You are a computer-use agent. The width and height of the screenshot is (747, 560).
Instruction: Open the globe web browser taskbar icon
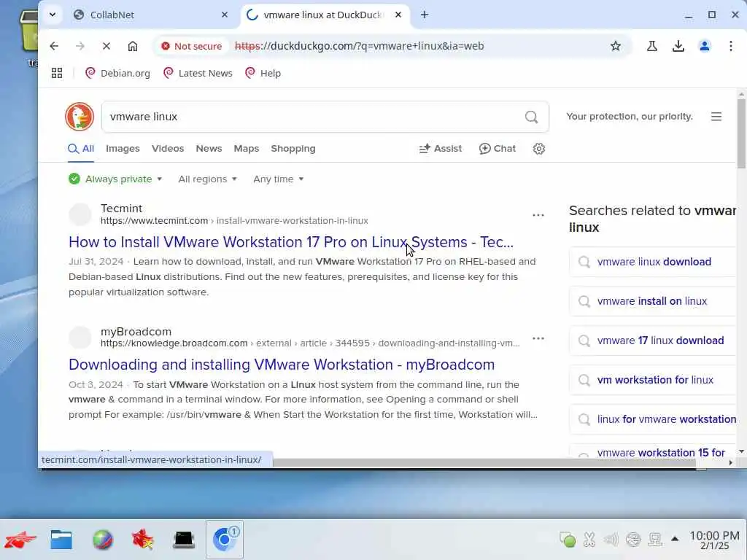(102, 540)
